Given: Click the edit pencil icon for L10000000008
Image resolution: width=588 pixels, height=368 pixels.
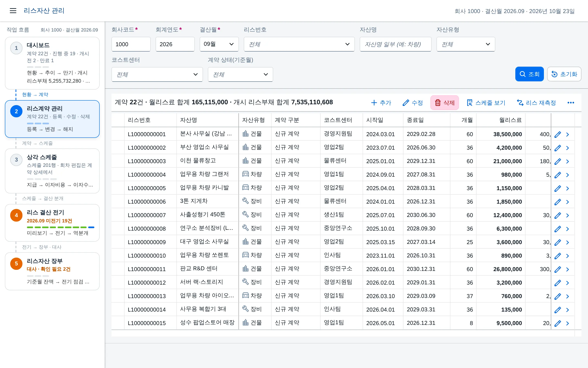Looking at the screenshot, I should click(x=558, y=229).
